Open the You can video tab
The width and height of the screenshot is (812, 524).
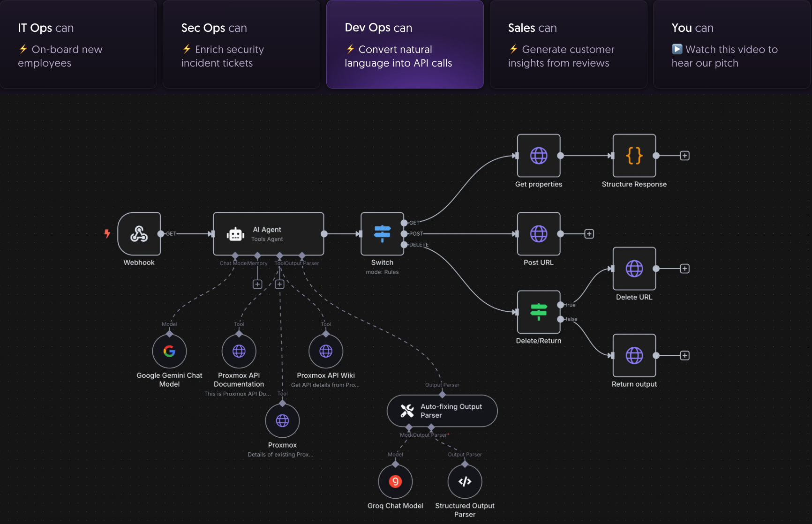[x=732, y=44]
